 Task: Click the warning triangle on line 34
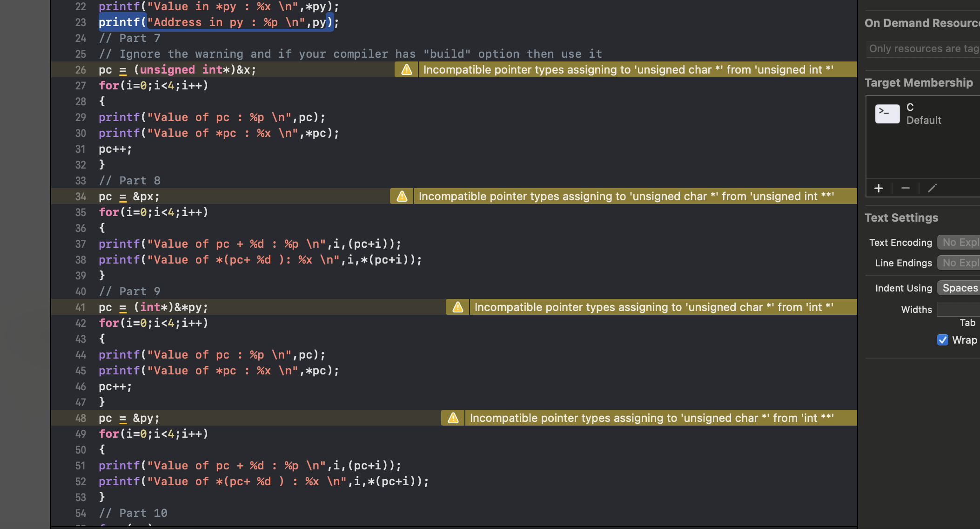[401, 196]
